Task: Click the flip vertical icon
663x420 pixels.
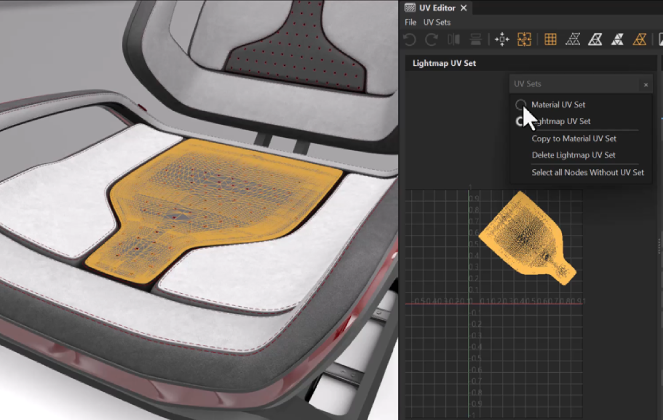Action: [476, 39]
